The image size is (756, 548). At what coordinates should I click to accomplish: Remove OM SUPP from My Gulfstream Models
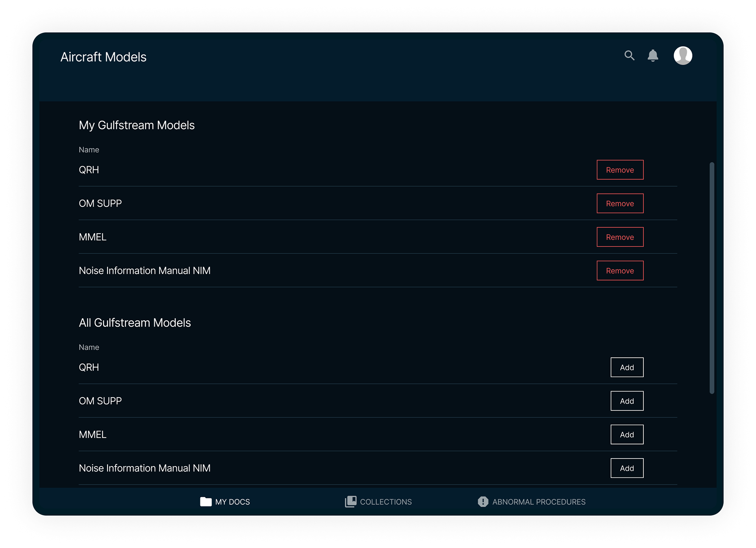(x=620, y=203)
